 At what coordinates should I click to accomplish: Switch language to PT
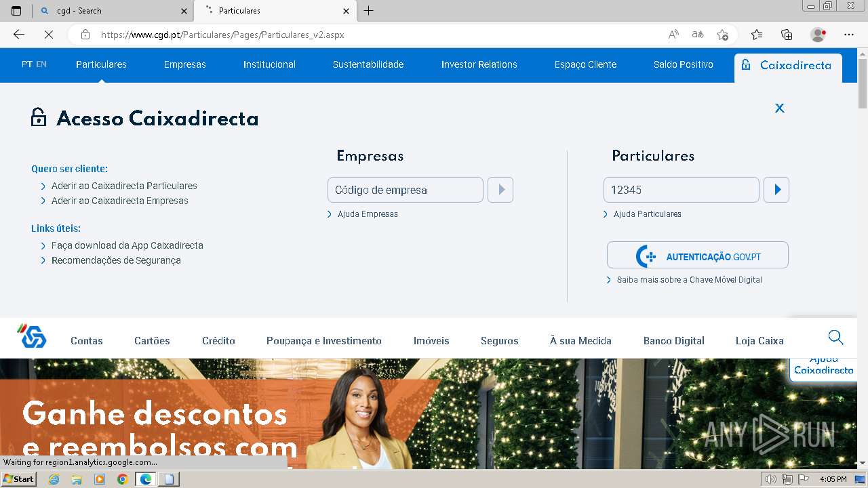point(27,64)
